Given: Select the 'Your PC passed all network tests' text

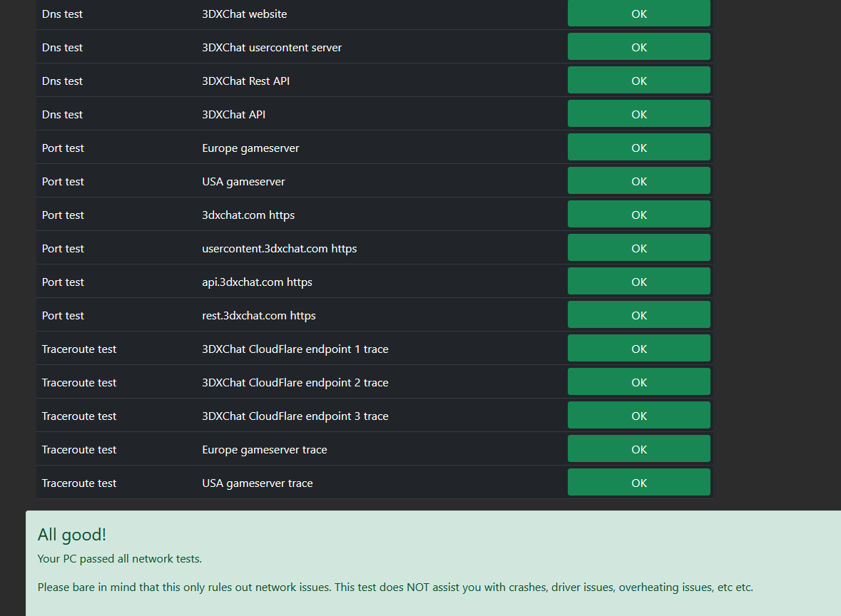Looking at the screenshot, I should 120,559.
